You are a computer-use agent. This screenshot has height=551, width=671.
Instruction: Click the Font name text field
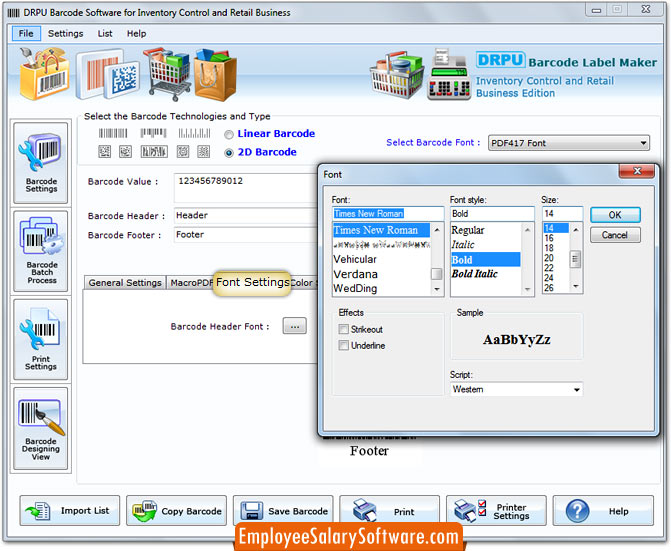(x=388, y=213)
